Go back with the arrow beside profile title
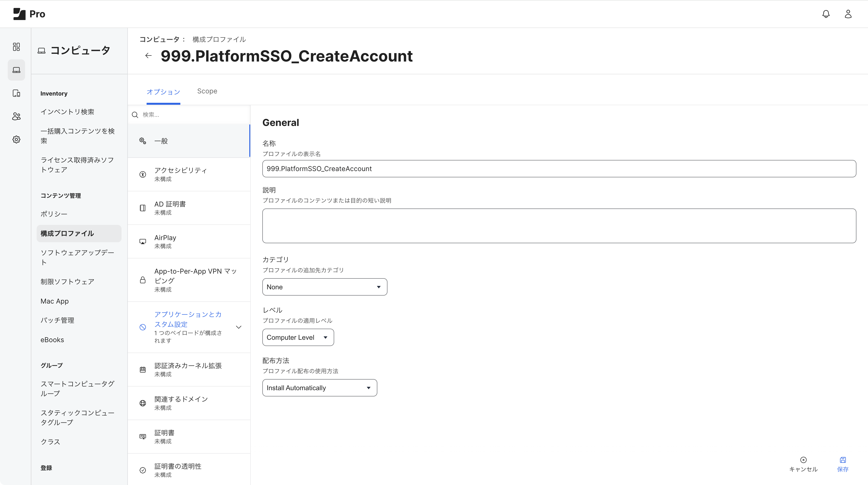Image resolution: width=868 pixels, height=485 pixels. click(148, 56)
